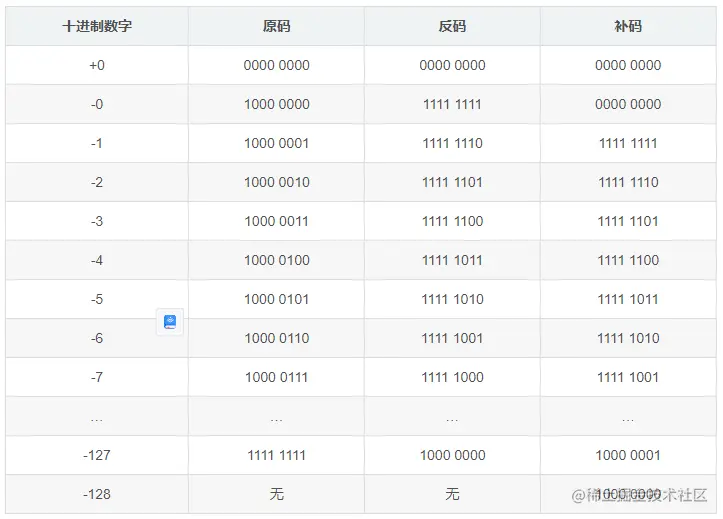
Task: Select the 补码 cell 1000 0001 in the -127 row
Action: pos(628,455)
